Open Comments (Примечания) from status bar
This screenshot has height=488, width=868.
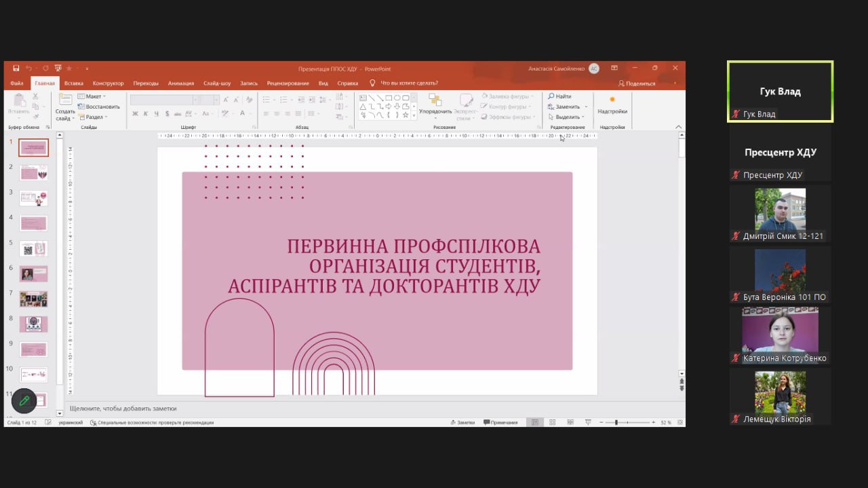[500, 422]
